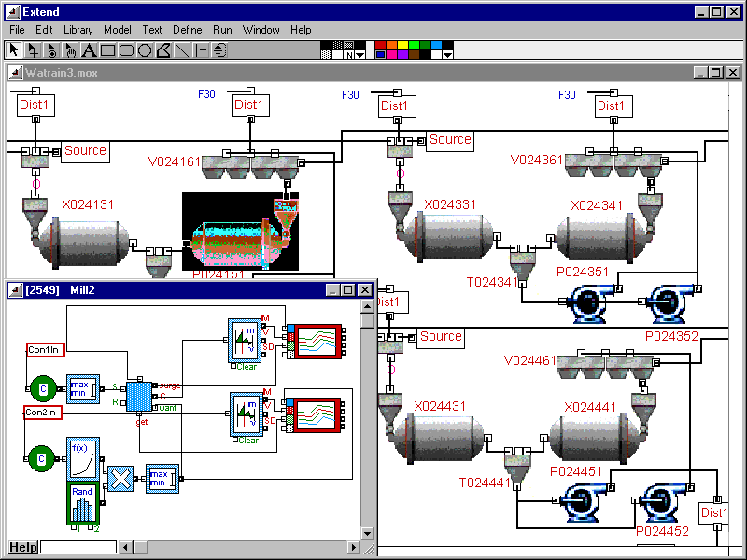The height and width of the screenshot is (560, 747).
Task: Click the pump icon below P024451
Action: (x=585, y=502)
